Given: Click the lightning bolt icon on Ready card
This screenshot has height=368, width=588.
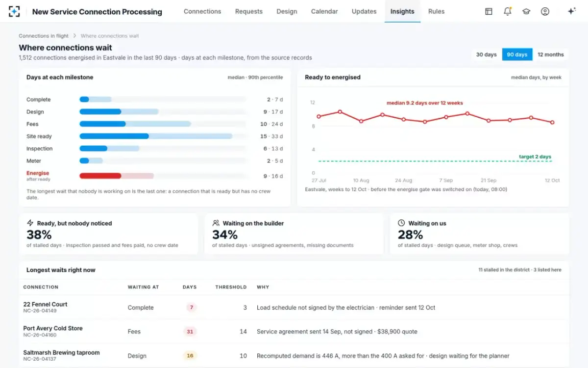Looking at the screenshot, I should 30,223.
